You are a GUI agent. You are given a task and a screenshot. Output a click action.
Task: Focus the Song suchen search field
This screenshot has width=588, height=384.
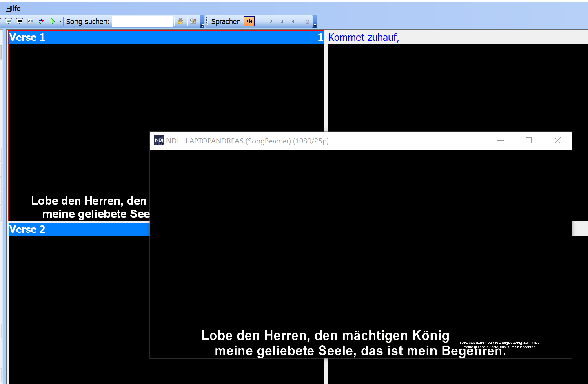click(x=142, y=21)
